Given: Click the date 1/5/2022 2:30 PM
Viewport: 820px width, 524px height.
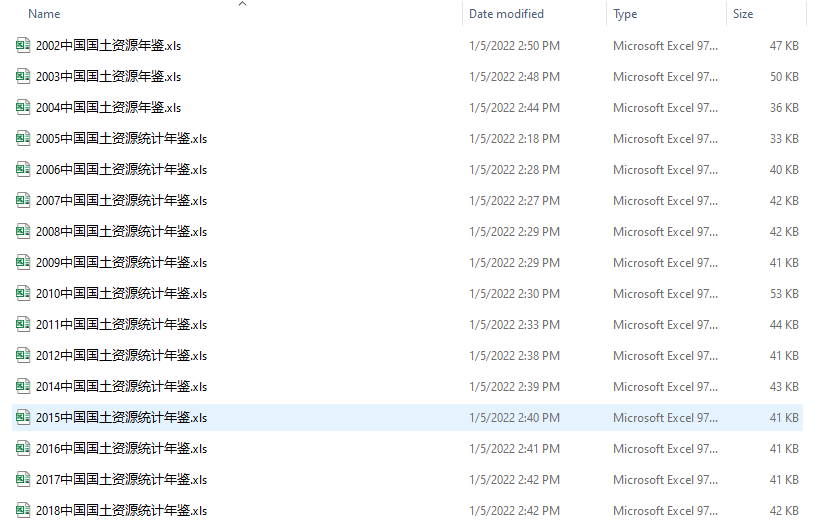Looking at the screenshot, I should (x=515, y=293).
